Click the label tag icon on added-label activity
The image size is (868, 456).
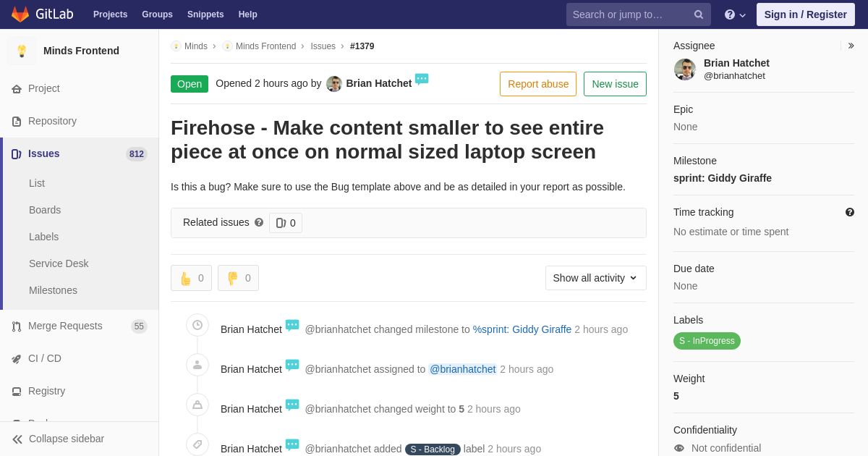click(x=197, y=444)
